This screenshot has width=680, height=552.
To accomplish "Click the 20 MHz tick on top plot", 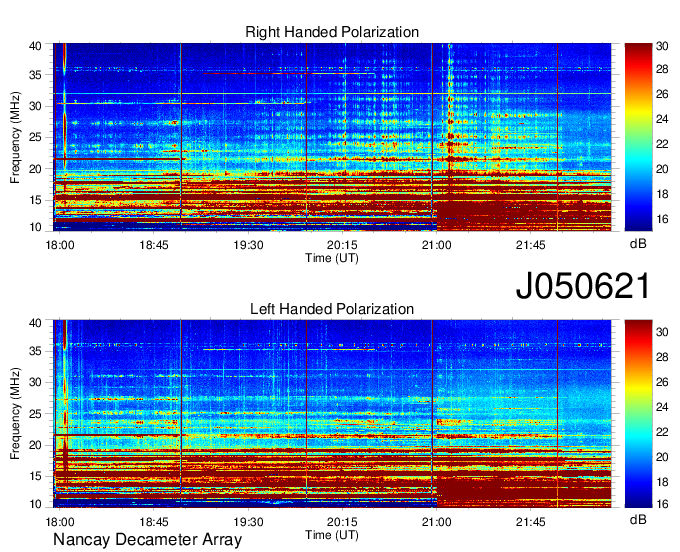I will click(x=35, y=170).
